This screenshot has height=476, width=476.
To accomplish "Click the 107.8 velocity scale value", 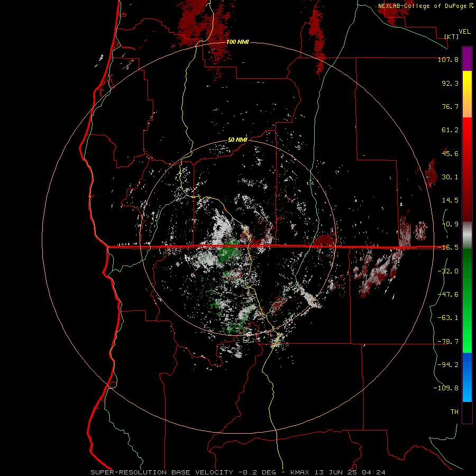I will tap(448, 59).
